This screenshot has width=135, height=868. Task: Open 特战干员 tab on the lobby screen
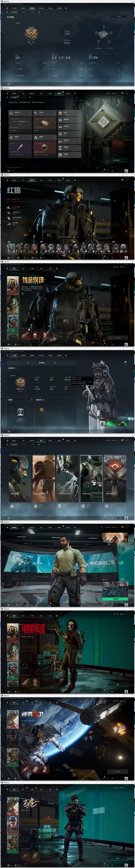tap(32, 527)
